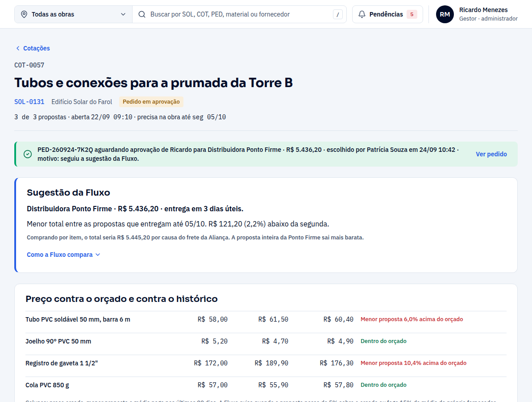This screenshot has height=402, width=532.
Task: Click the chevron after Como a Fluxo compara
Action: (x=98, y=255)
